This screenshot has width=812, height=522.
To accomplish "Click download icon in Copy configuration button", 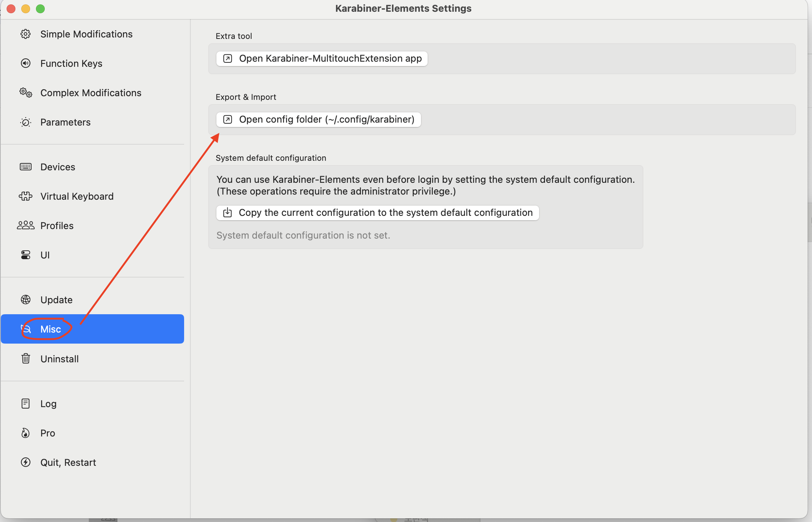I will pyautogui.click(x=227, y=213).
